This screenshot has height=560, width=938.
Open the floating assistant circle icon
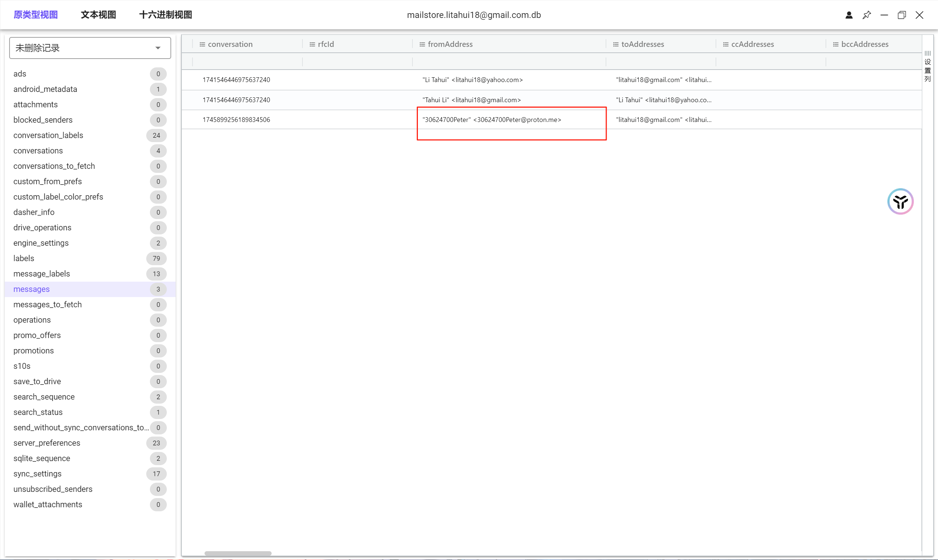[900, 201]
